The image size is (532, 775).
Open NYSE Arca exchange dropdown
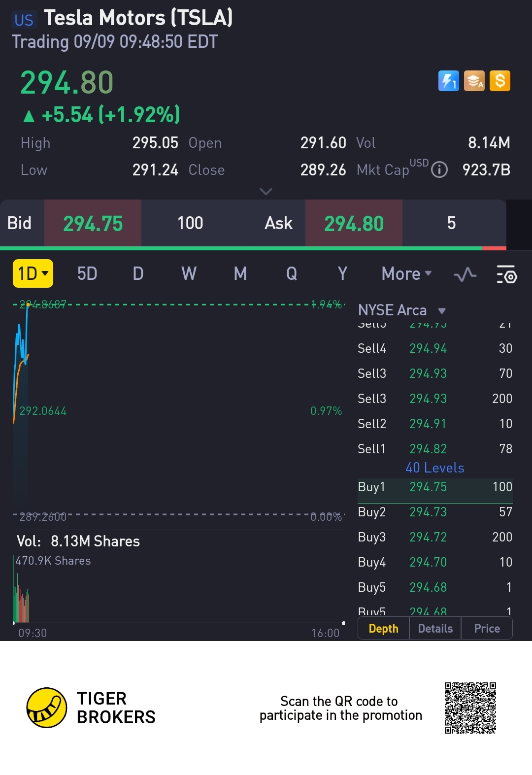tap(401, 310)
